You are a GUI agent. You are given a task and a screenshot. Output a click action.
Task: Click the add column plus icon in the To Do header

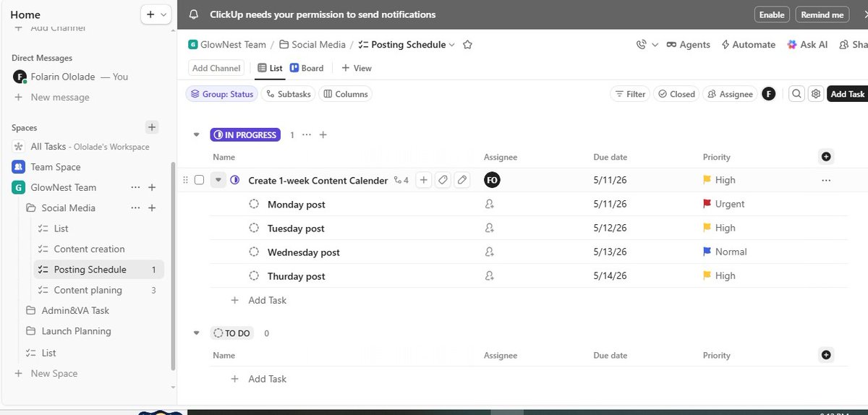click(x=826, y=355)
